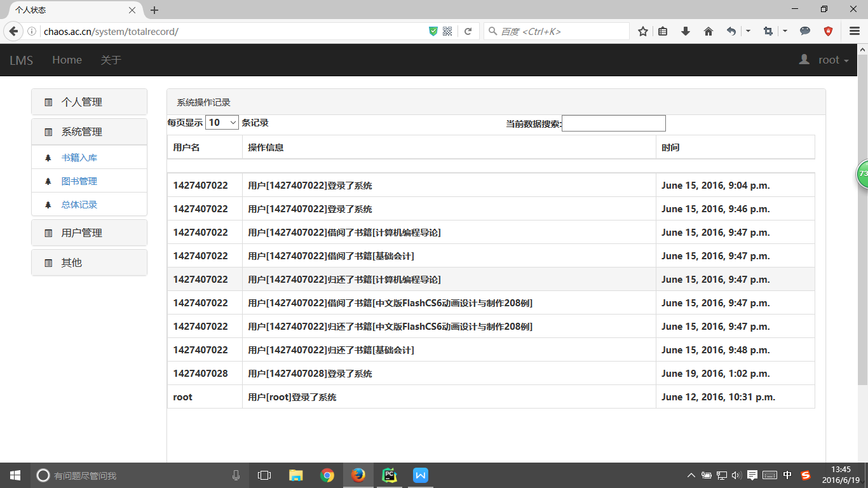Open the root user dropdown menu
Viewport: 868px width, 488px height.
[x=833, y=60]
